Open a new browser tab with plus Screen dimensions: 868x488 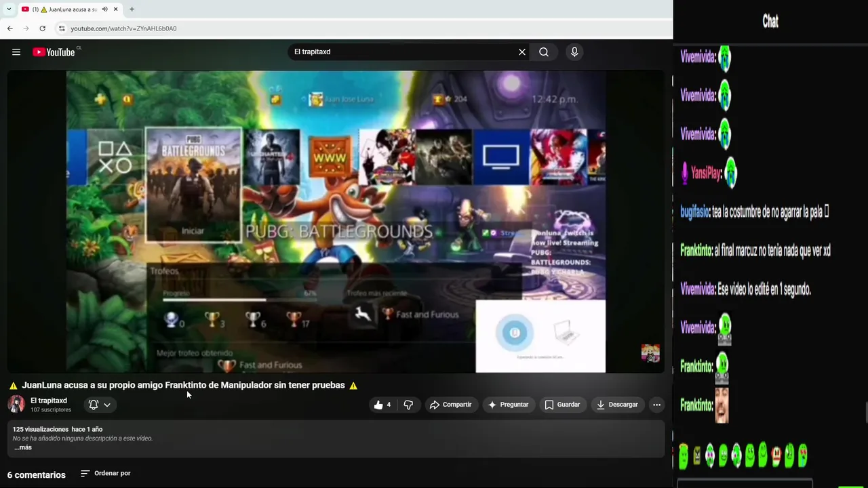[132, 9]
